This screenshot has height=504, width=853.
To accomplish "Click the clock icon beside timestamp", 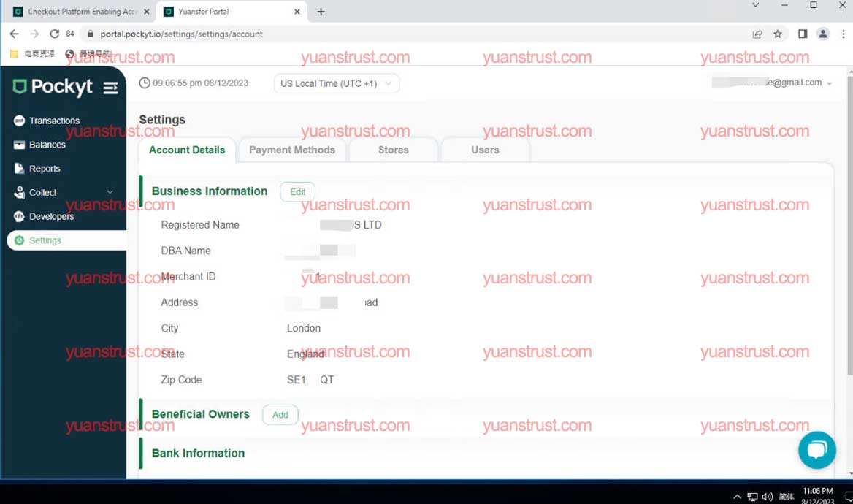I will point(144,83).
